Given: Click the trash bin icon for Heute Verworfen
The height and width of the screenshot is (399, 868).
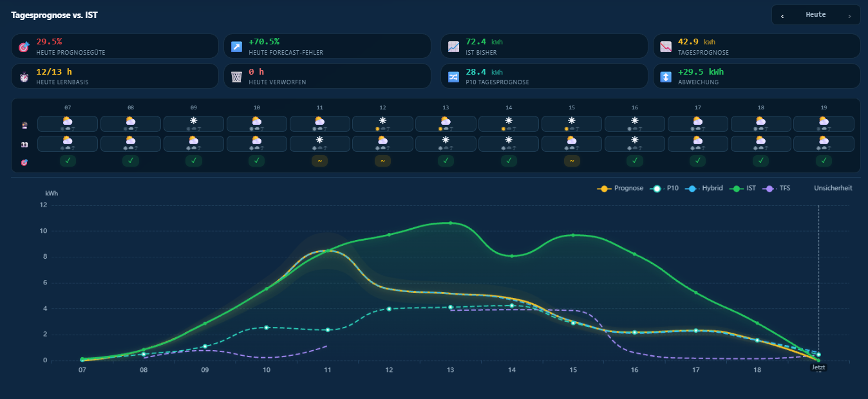Looking at the screenshot, I should [x=236, y=77].
